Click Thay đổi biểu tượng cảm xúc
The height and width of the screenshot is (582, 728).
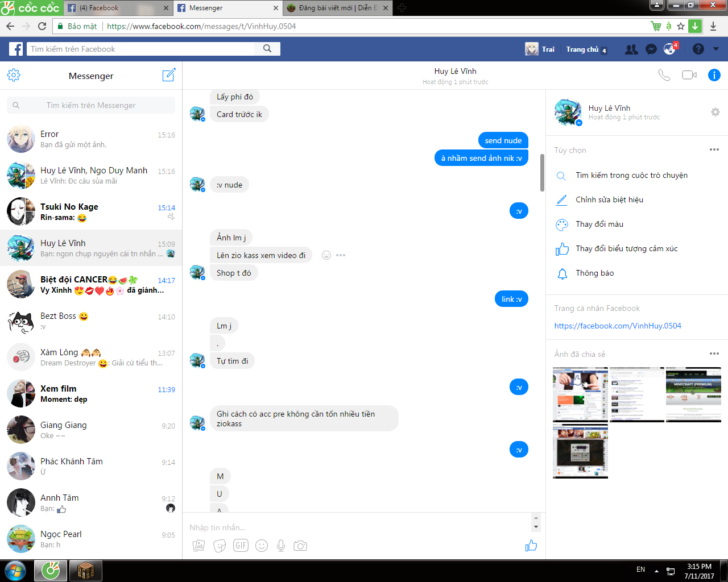point(626,248)
